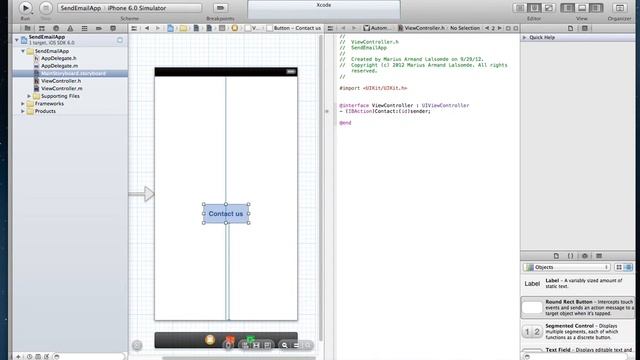Viewport: 640px width, 360px height.
Task: Go to previous assistant counterpart file
Action: (486, 28)
